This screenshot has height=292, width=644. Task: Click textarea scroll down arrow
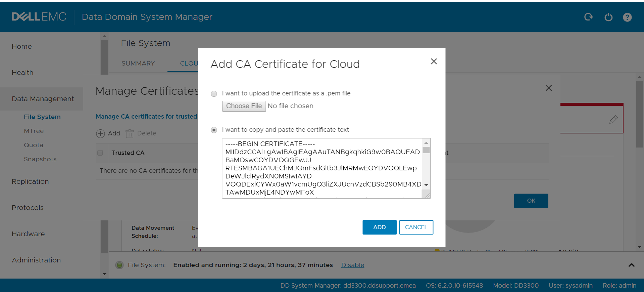click(x=426, y=185)
